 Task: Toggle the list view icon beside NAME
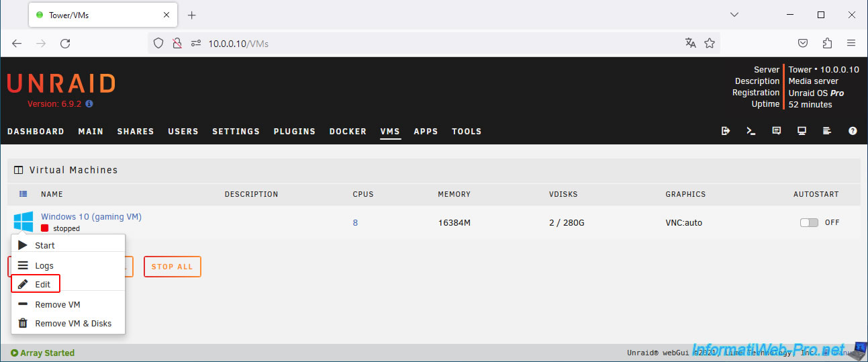click(23, 194)
